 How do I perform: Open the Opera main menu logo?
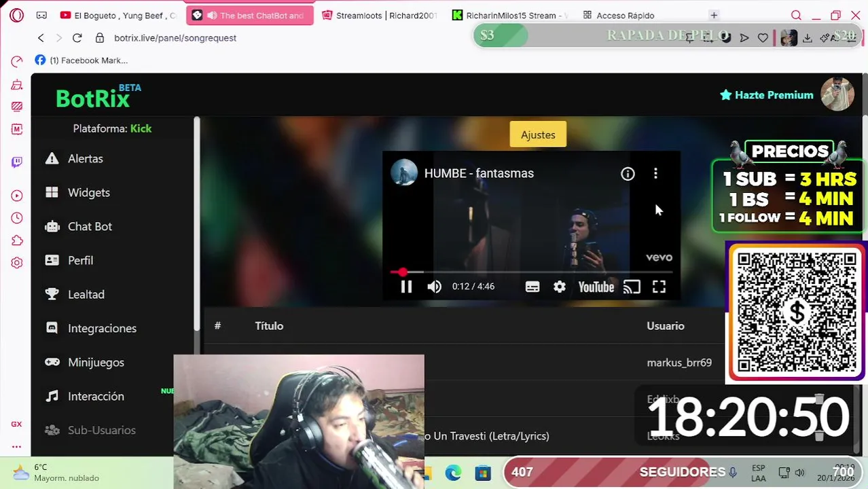17,15
